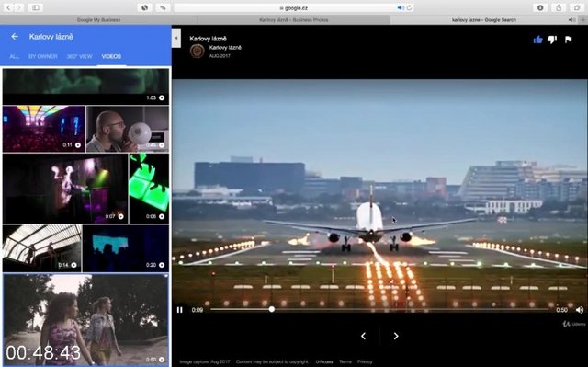Click the google.cz address field
This screenshot has height=367, width=588.
293,7
